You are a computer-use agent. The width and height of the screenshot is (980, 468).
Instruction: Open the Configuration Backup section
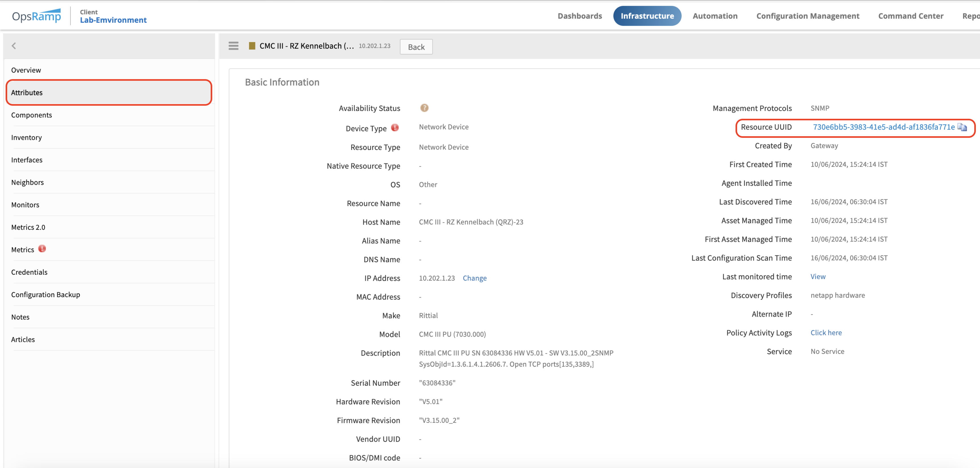tap(46, 294)
